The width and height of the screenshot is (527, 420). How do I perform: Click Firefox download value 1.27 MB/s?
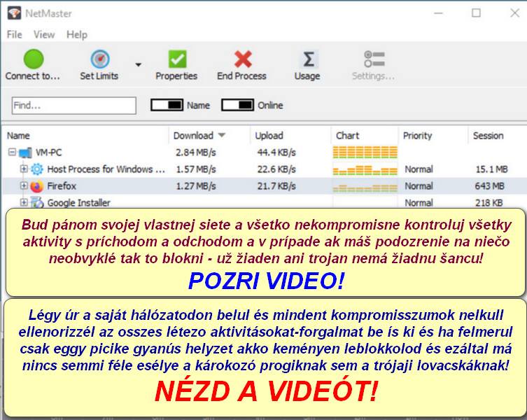(x=196, y=186)
